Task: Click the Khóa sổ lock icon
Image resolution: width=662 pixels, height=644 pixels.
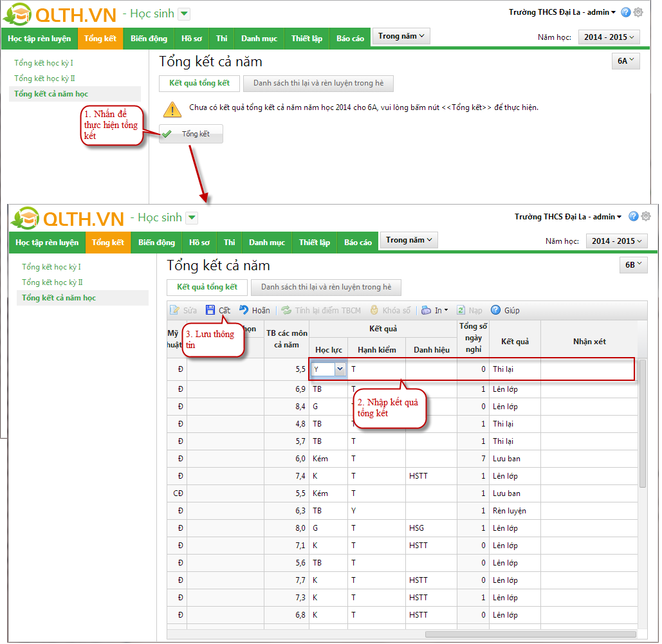Action: pos(374,310)
